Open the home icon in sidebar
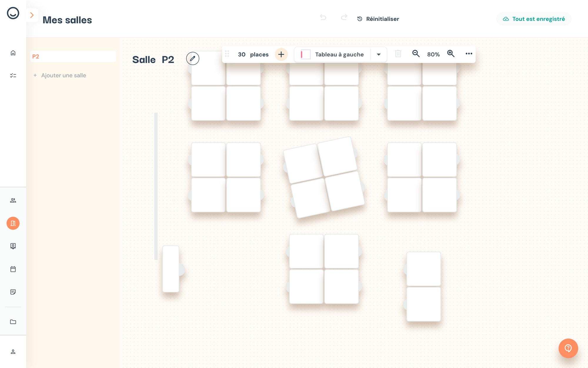Image resolution: width=588 pixels, height=368 pixels. tap(13, 53)
